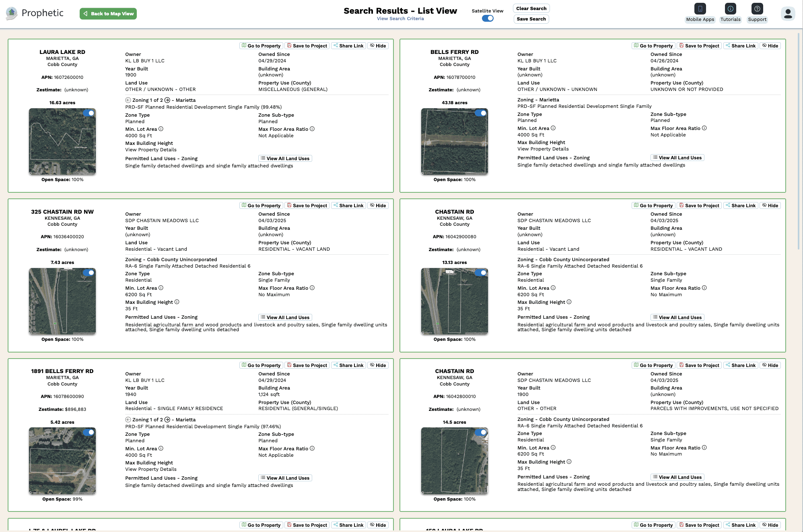Expand View All Land Uses for 325 Chastain Rd NW
Screen dimensions: 803x532
pos(285,318)
